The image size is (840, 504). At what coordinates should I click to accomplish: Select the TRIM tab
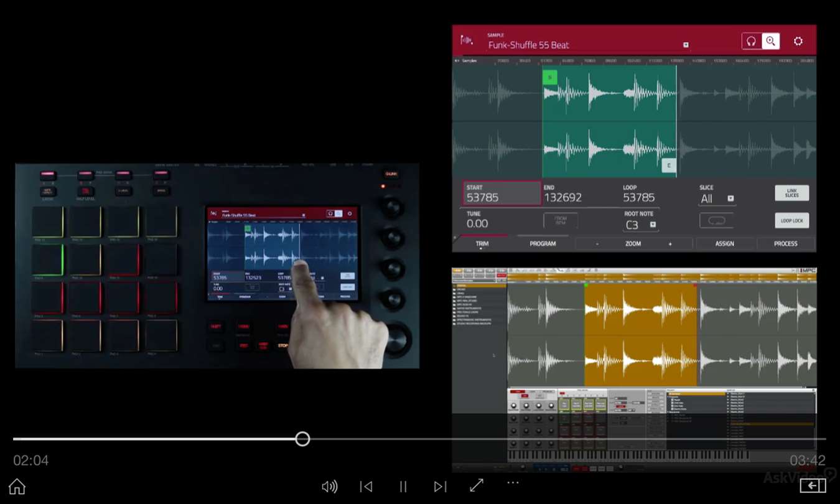point(482,244)
